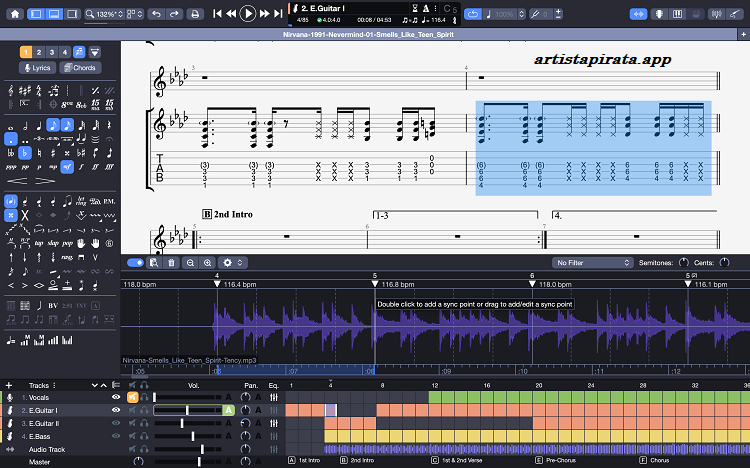
Task: Toggle the left edition palette panel
Action: click(36, 14)
